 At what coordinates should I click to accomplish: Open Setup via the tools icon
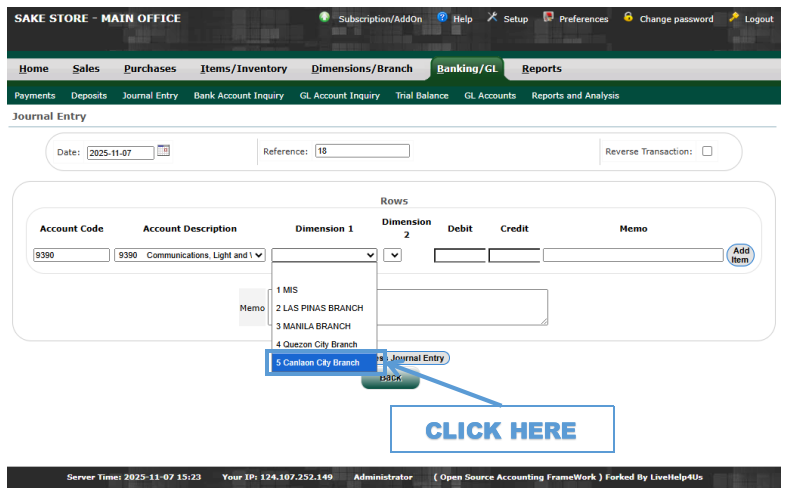492,18
